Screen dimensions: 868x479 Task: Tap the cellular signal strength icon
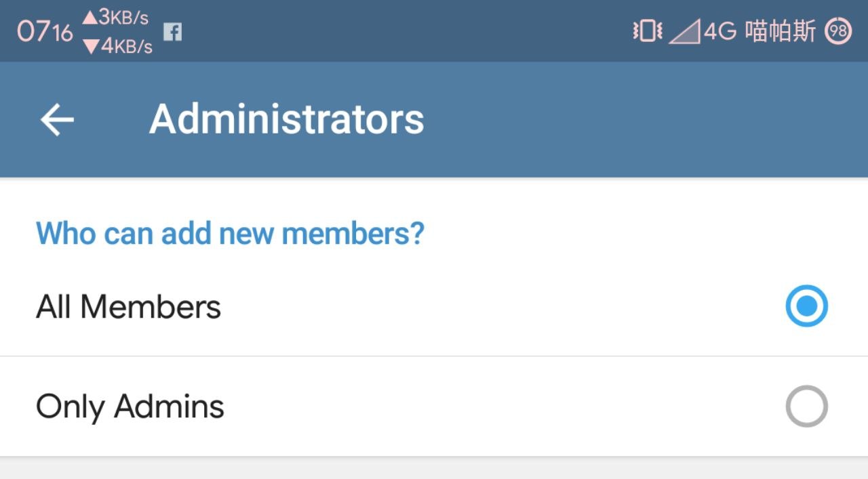685,32
